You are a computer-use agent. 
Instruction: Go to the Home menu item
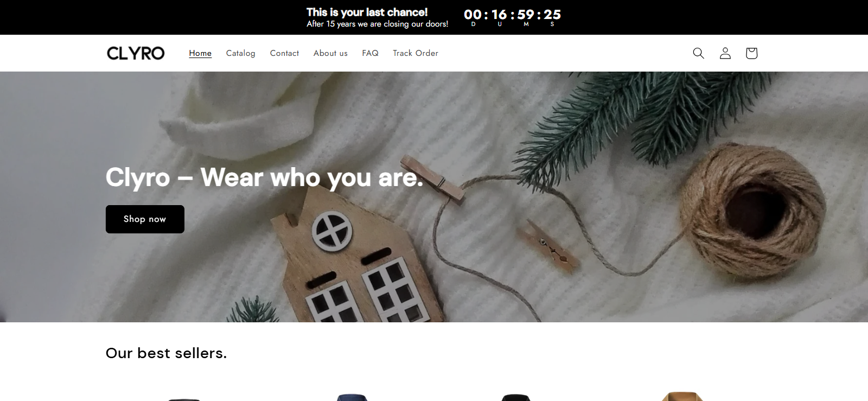coord(200,53)
